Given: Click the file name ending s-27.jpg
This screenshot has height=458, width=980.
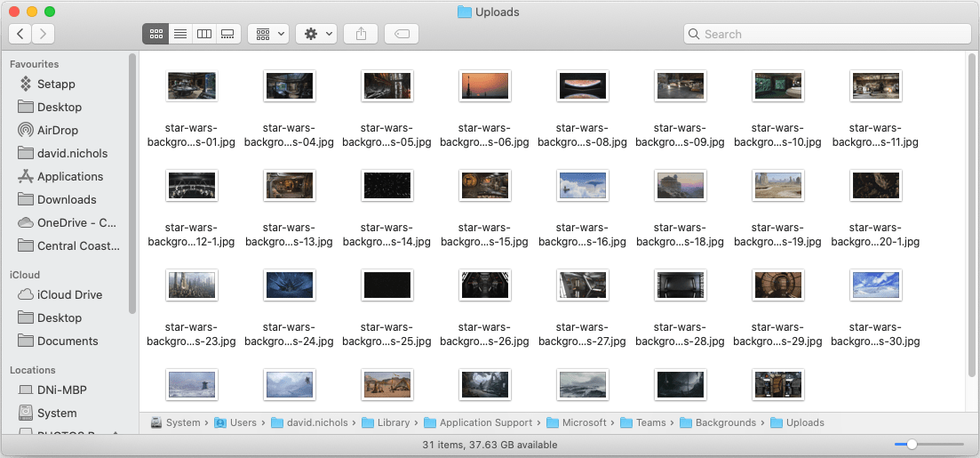Looking at the screenshot, I should tap(583, 334).
